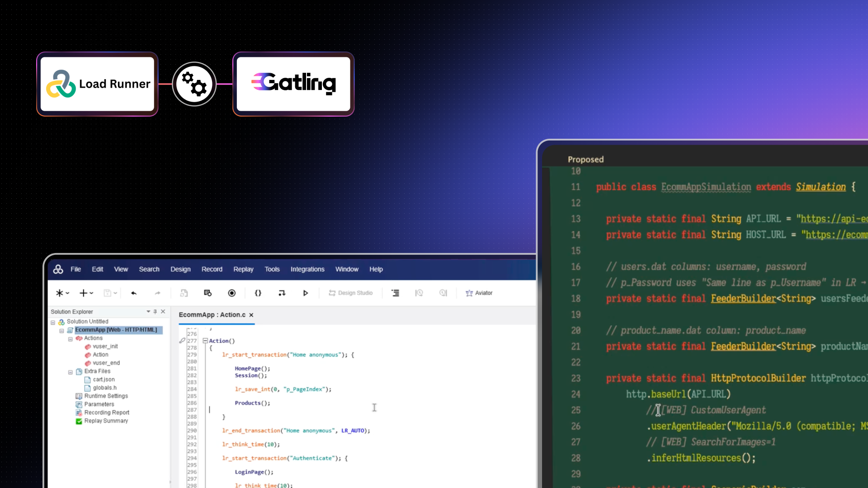Collapse the Extra Files node

click(x=71, y=372)
